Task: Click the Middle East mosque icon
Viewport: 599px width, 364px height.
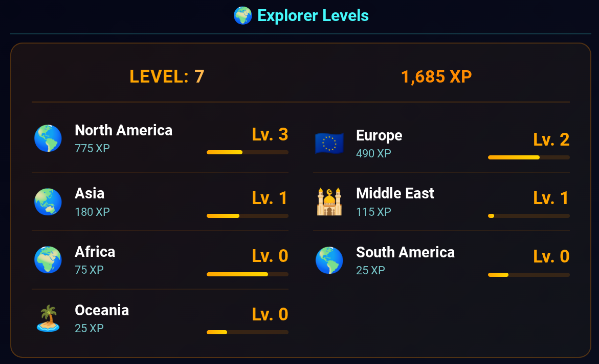Action: (x=329, y=202)
